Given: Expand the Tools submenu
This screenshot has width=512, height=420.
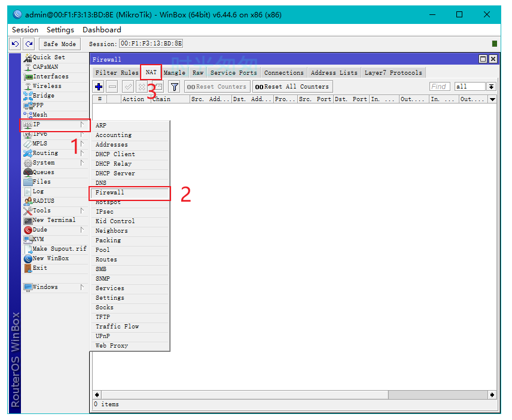Looking at the screenshot, I should 83,211.
